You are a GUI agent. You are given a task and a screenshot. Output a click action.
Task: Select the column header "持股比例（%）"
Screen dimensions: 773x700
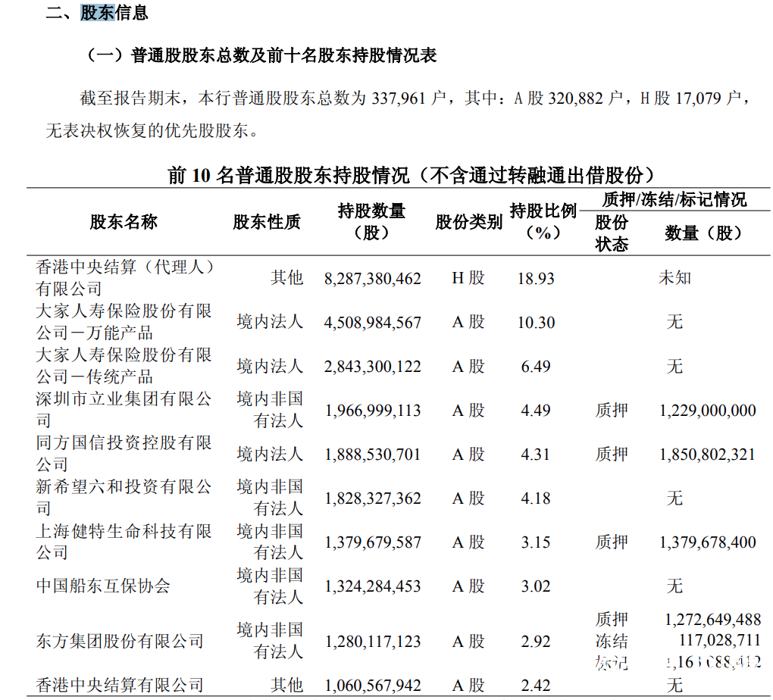[x=543, y=222]
